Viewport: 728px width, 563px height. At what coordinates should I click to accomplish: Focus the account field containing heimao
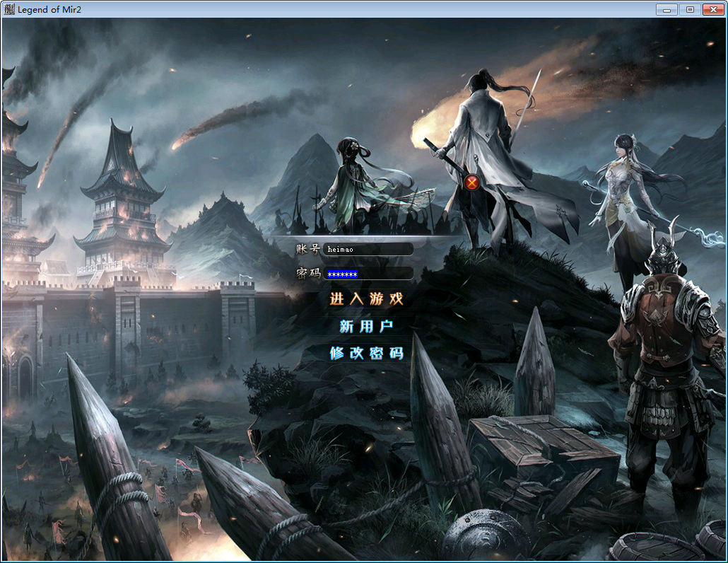click(368, 249)
